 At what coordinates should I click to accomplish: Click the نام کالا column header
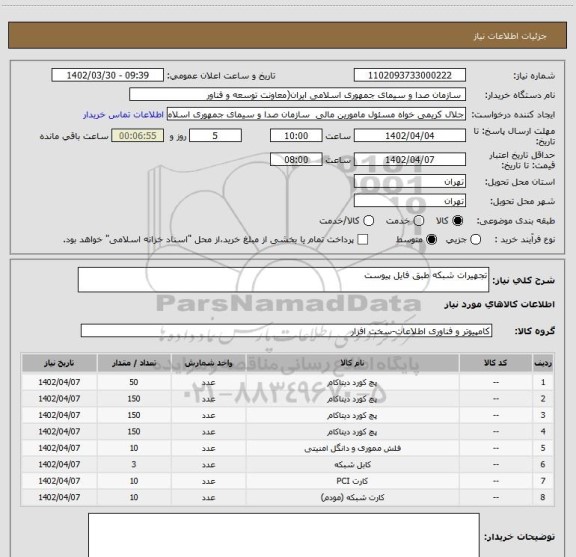tap(352, 363)
